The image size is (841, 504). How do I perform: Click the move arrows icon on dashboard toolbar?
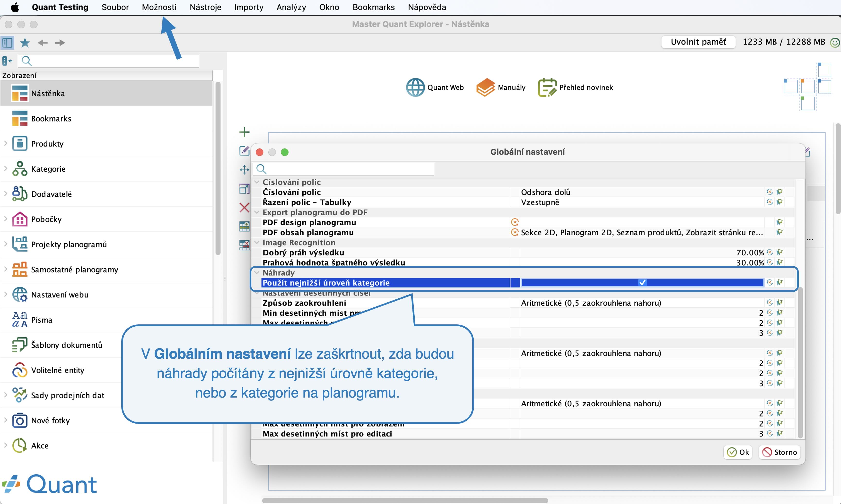[244, 169]
